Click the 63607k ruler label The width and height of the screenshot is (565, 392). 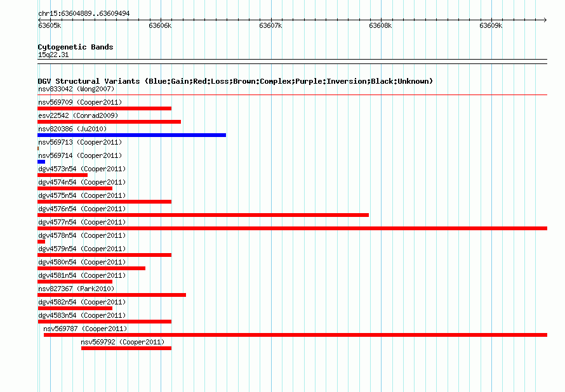click(270, 25)
